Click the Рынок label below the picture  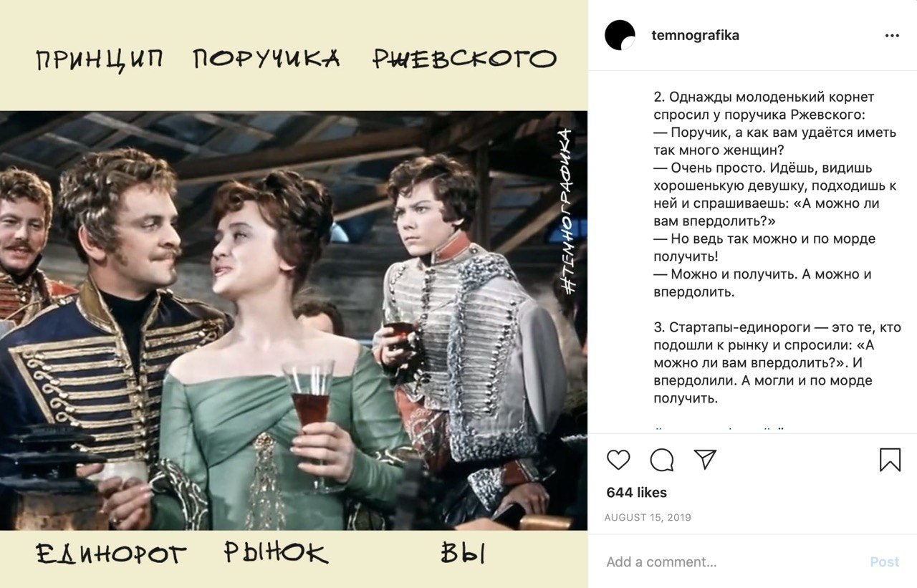point(276,553)
